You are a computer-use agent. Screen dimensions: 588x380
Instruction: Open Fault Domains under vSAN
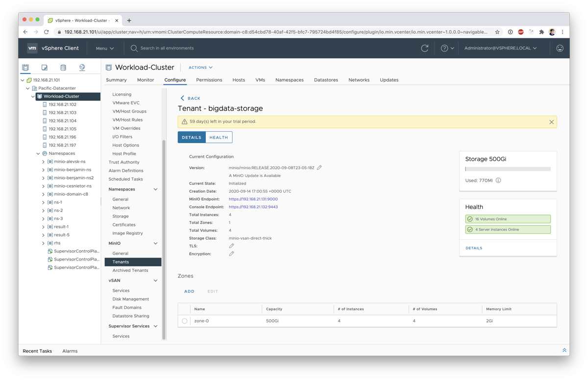tap(127, 308)
